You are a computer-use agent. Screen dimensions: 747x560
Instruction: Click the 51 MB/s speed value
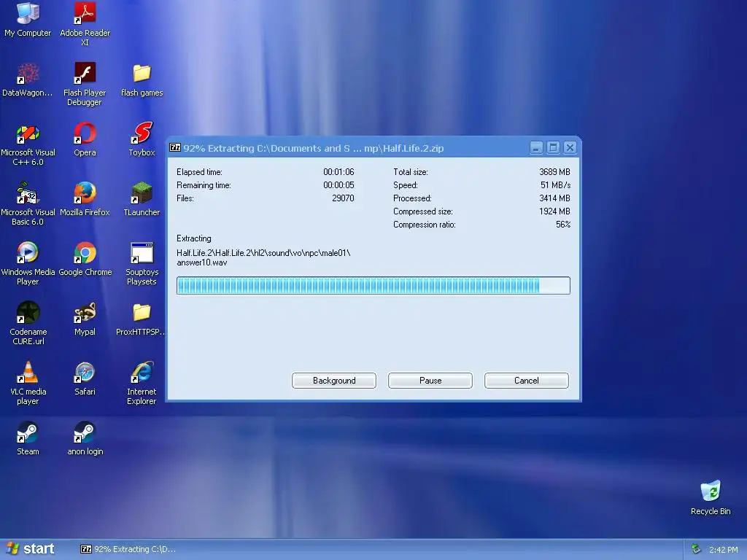point(555,184)
